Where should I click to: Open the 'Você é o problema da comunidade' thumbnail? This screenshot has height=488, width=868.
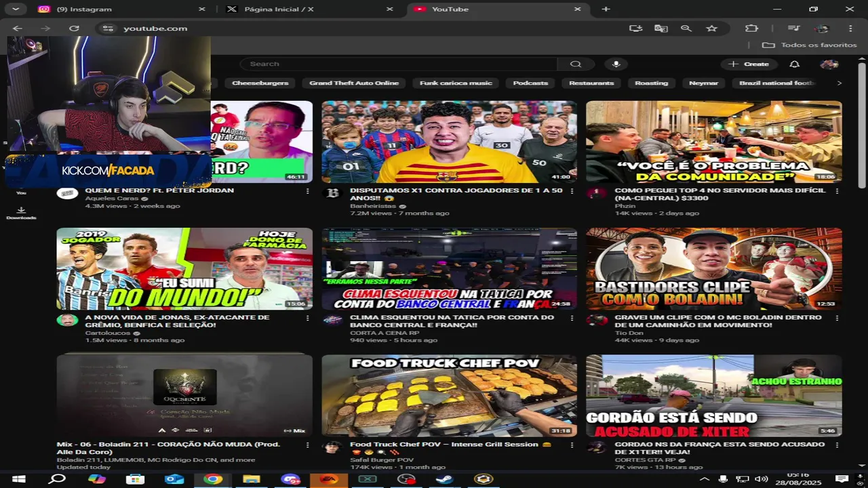[x=714, y=142]
